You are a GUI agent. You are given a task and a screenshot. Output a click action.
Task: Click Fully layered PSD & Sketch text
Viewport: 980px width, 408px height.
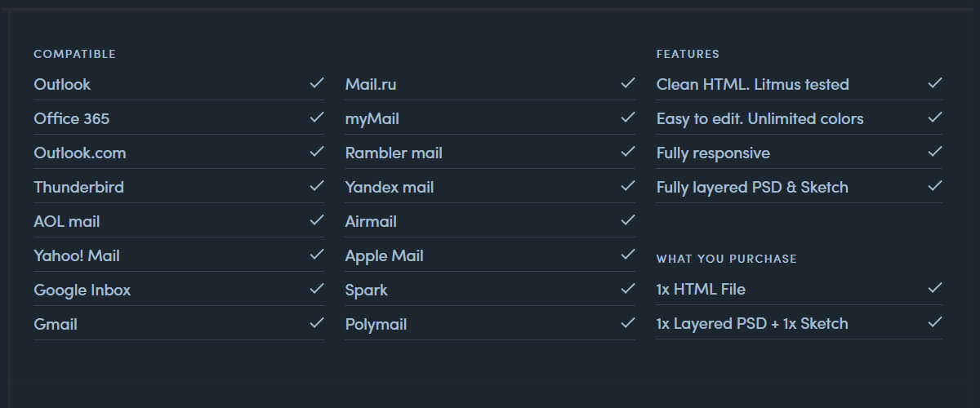752,187
